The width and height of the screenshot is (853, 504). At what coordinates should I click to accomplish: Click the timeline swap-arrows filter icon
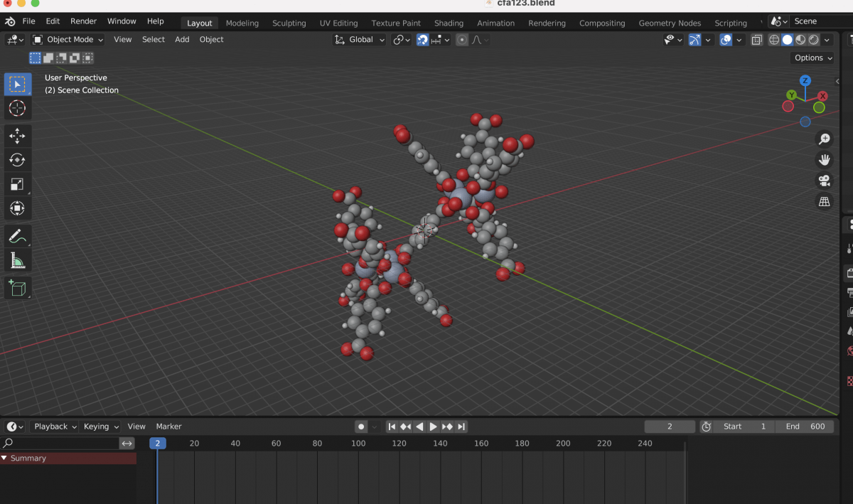pos(127,444)
